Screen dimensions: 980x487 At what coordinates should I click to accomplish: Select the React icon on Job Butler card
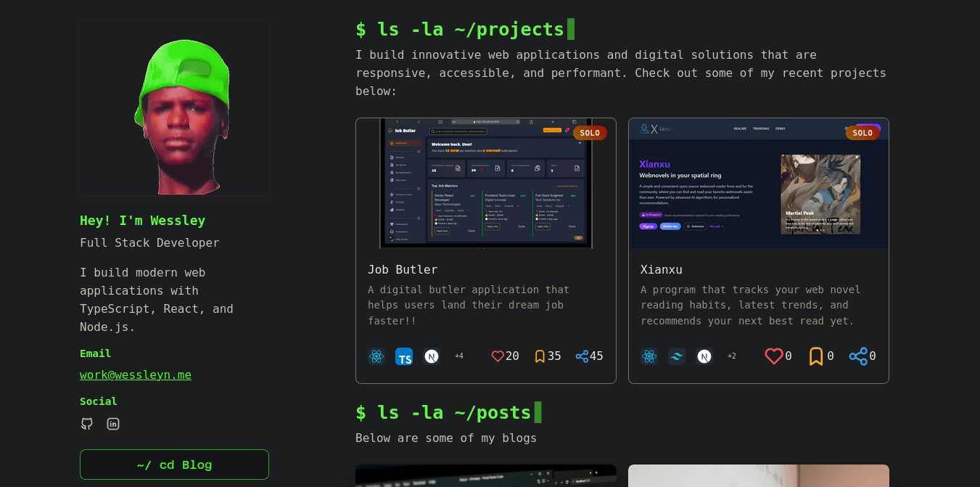(x=376, y=356)
